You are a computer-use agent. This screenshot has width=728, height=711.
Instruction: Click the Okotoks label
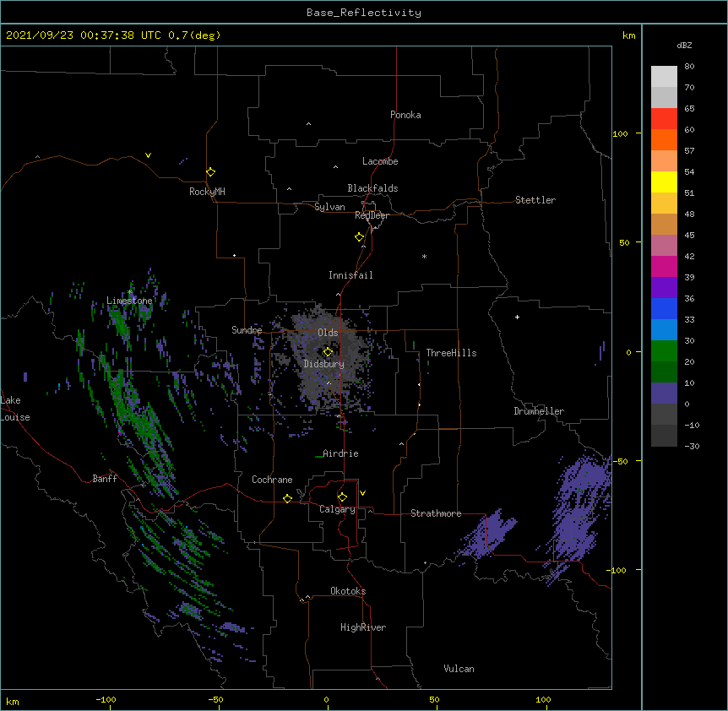coord(348,591)
